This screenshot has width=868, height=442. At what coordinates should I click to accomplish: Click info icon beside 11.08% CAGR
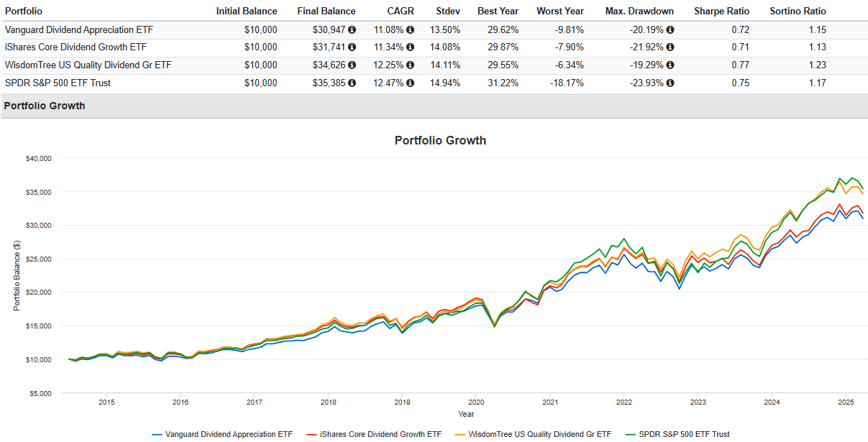point(410,30)
